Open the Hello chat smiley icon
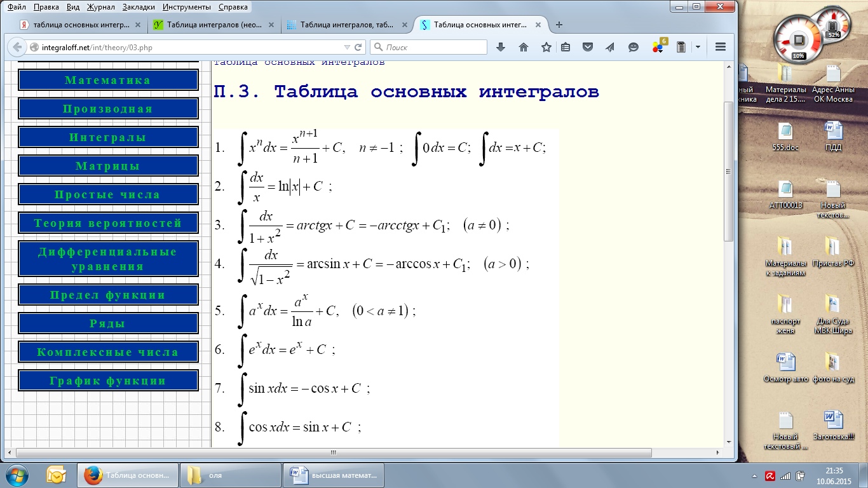The image size is (868, 488). point(633,47)
